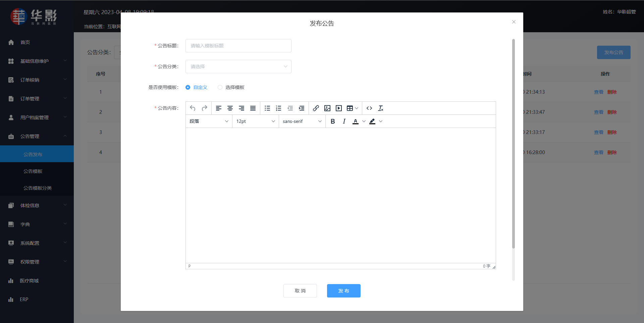644x323 pixels.
Task: Align text left in the editor
Action: (219, 108)
